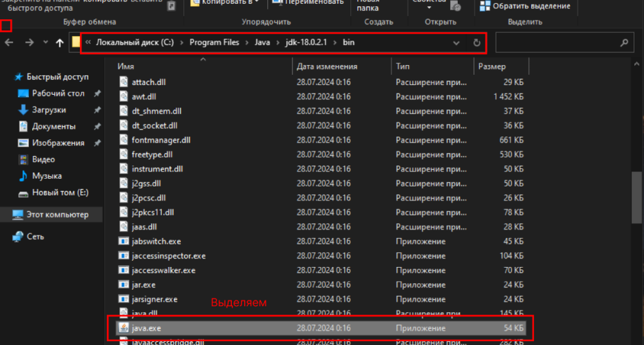The image size is (644, 345).
Task: Expand the Копировать в dropdown
Action: [256, 3]
